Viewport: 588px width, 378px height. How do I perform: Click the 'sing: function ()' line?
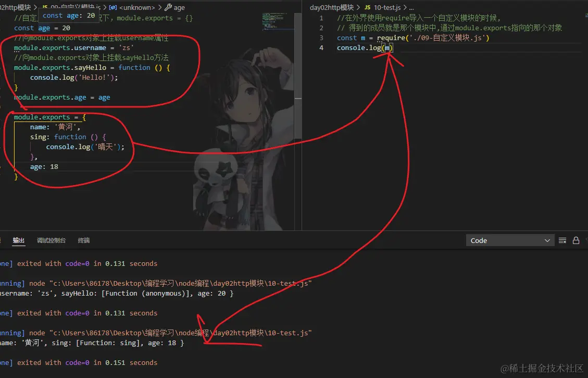[68, 137]
